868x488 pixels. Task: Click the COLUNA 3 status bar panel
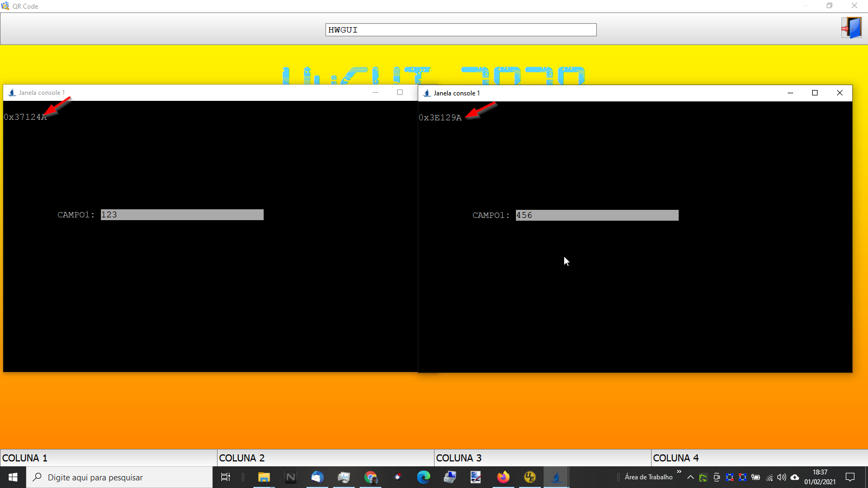(542, 458)
